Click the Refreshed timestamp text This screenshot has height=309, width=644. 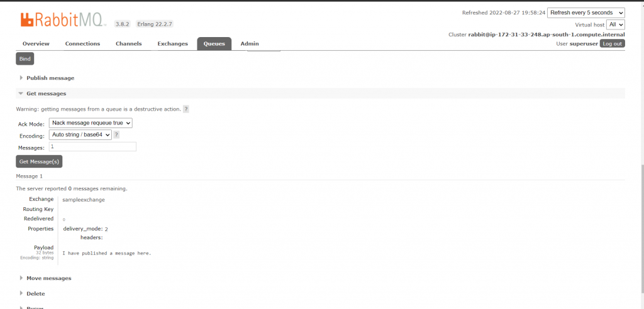504,13
